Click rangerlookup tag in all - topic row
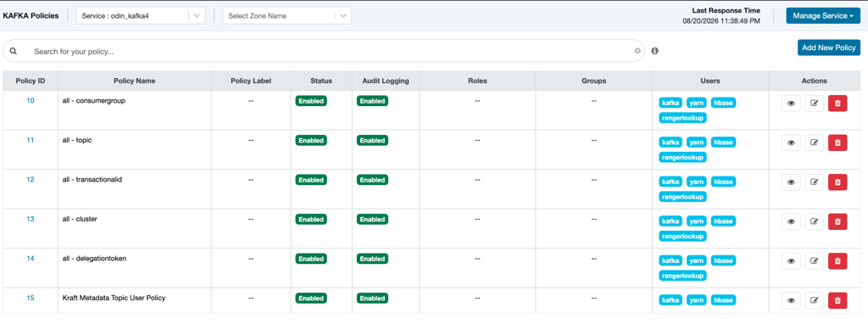 tap(682, 157)
